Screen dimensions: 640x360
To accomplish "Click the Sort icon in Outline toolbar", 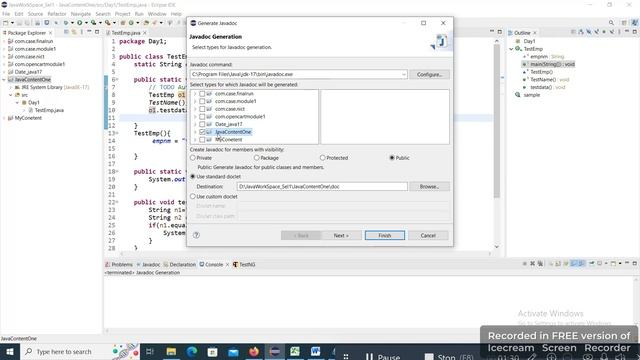I will click(581, 32).
